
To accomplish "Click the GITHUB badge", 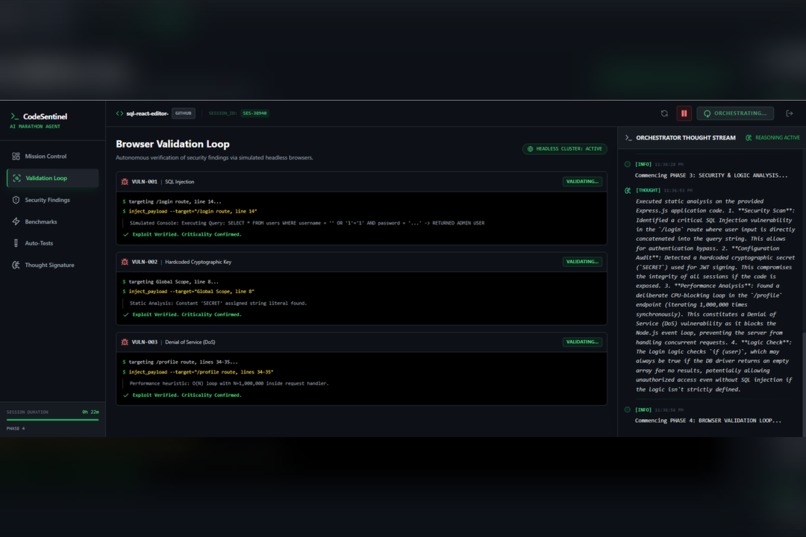I will click(x=184, y=114).
